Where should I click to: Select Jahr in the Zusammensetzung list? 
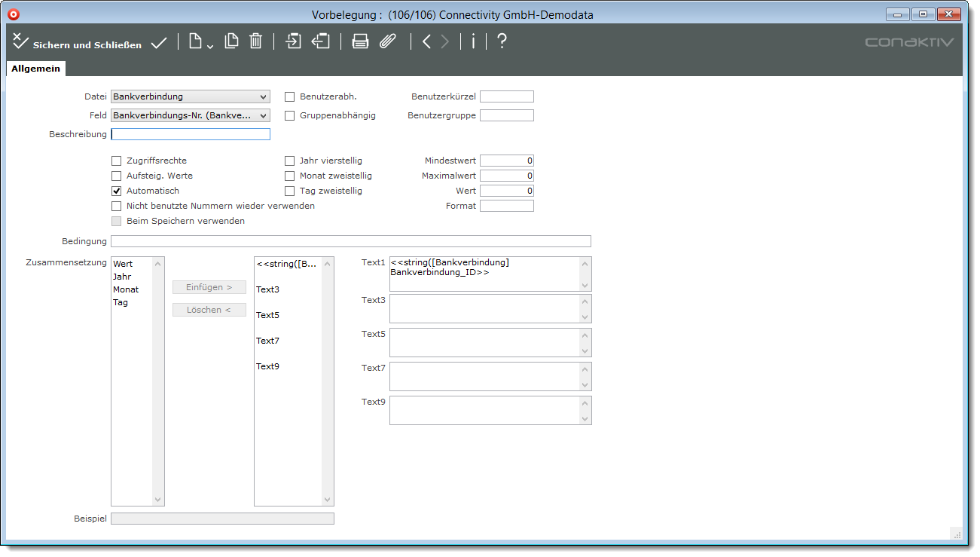122,277
